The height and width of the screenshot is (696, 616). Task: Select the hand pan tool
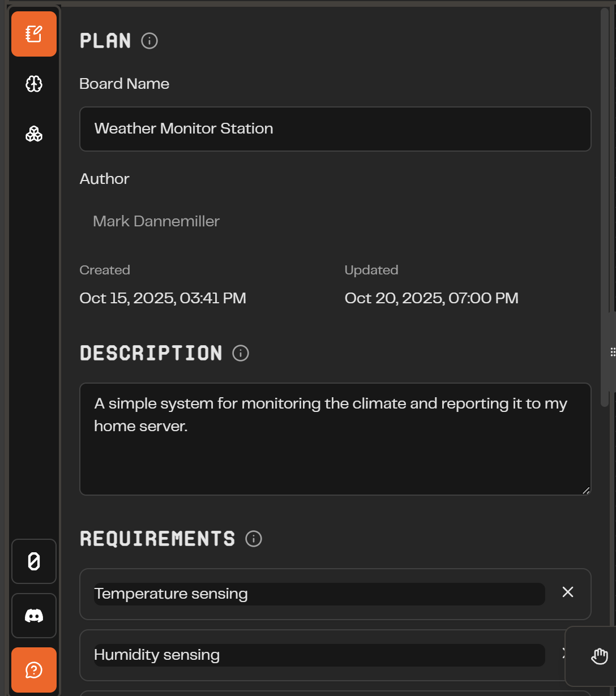599,656
